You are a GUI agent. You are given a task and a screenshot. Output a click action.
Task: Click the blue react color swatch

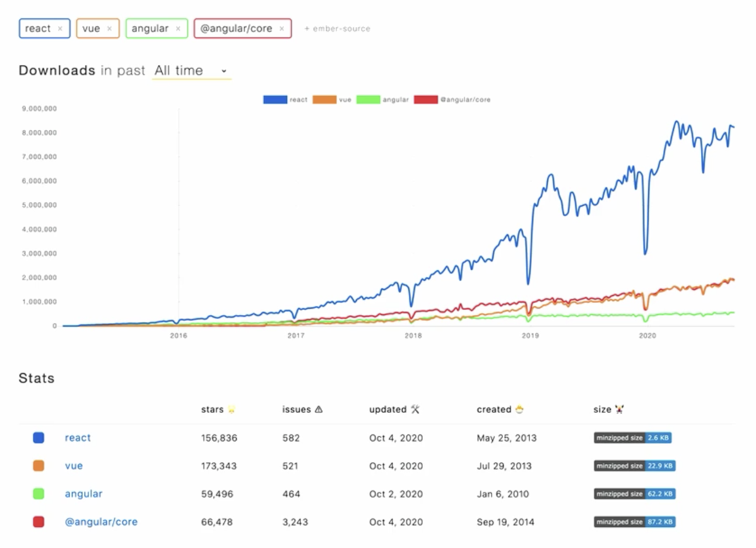(x=38, y=438)
